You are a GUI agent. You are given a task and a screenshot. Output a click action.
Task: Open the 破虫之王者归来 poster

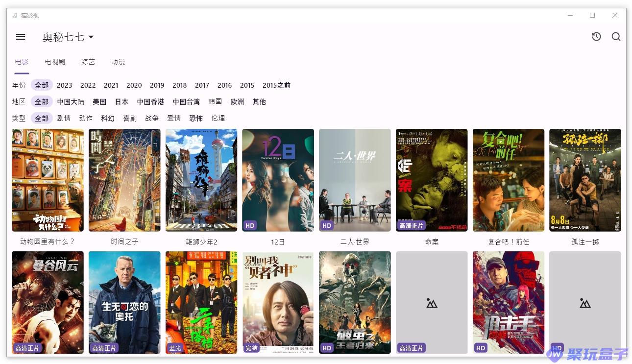click(x=355, y=303)
